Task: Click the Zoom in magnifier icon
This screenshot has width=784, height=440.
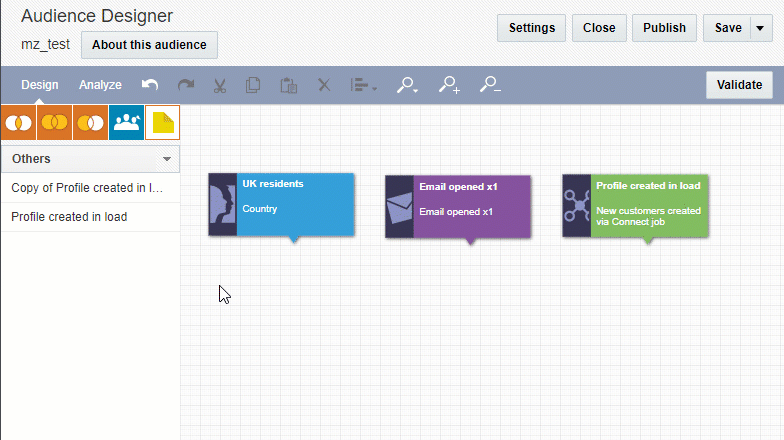Action: [449, 85]
